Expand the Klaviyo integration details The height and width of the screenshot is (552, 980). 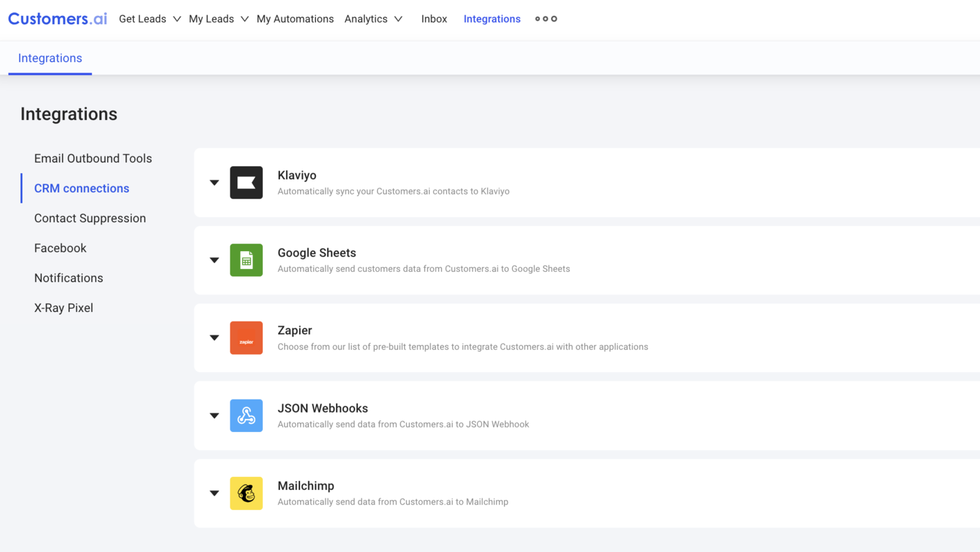pos(214,182)
